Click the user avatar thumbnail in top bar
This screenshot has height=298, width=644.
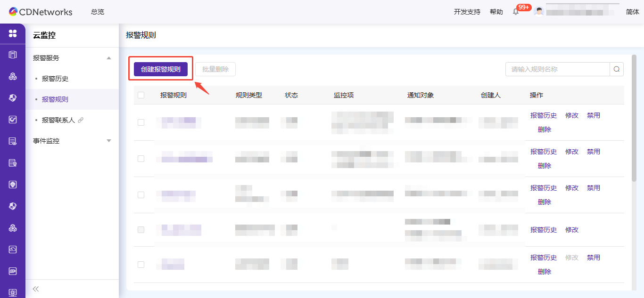tap(539, 11)
